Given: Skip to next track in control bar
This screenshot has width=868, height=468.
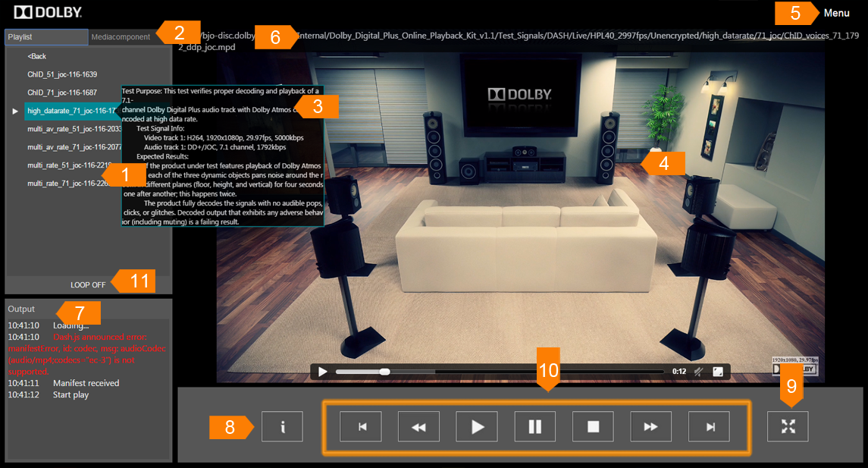Looking at the screenshot, I should pyautogui.click(x=710, y=427).
